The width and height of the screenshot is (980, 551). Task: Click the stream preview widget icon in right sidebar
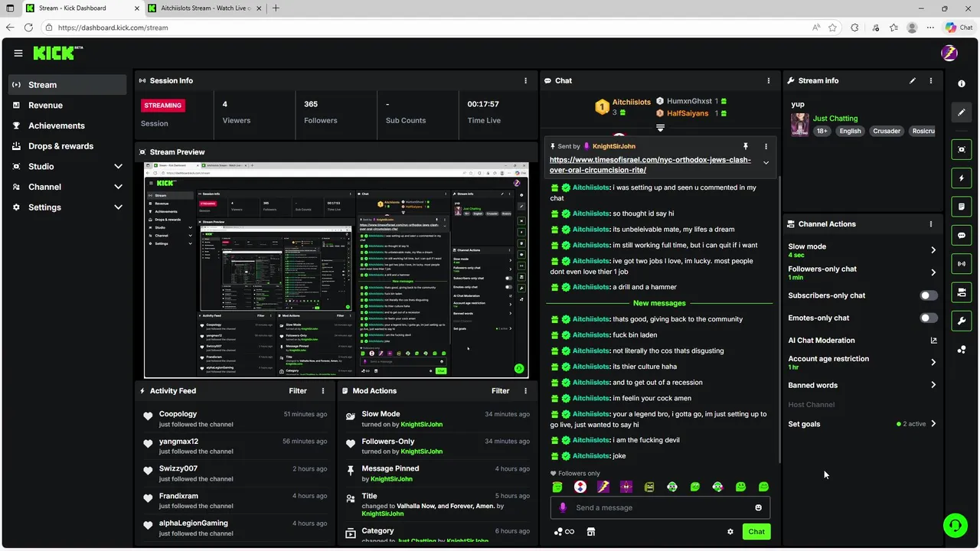(x=962, y=149)
